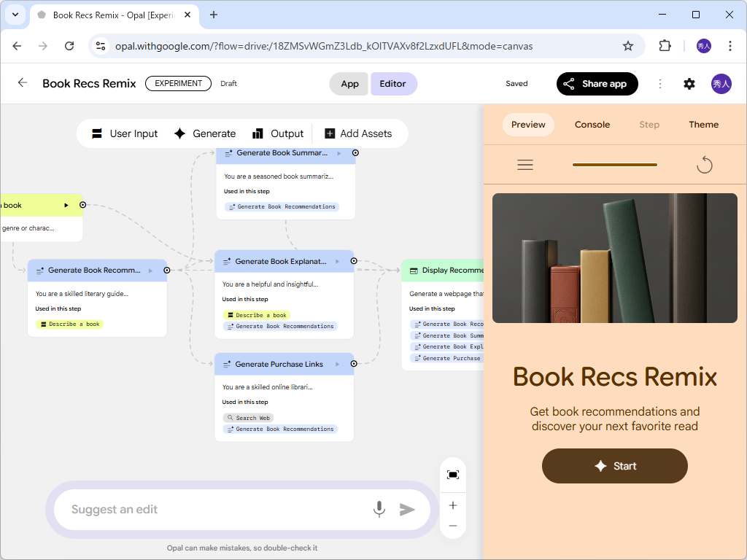The width and height of the screenshot is (747, 560).
Task: Click the fit-to-screen canvas icon
Action: pyautogui.click(x=452, y=474)
